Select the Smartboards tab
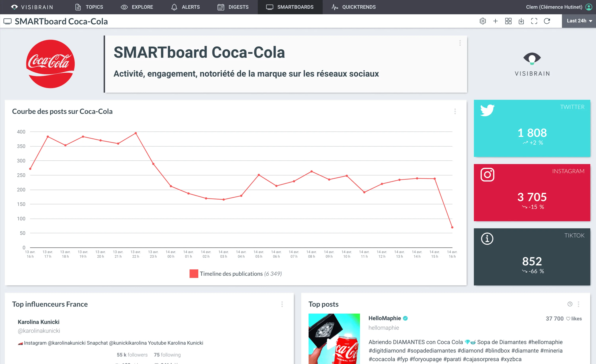Image resolution: width=596 pixels, height=364 pixels. click(x=290, y=7)
